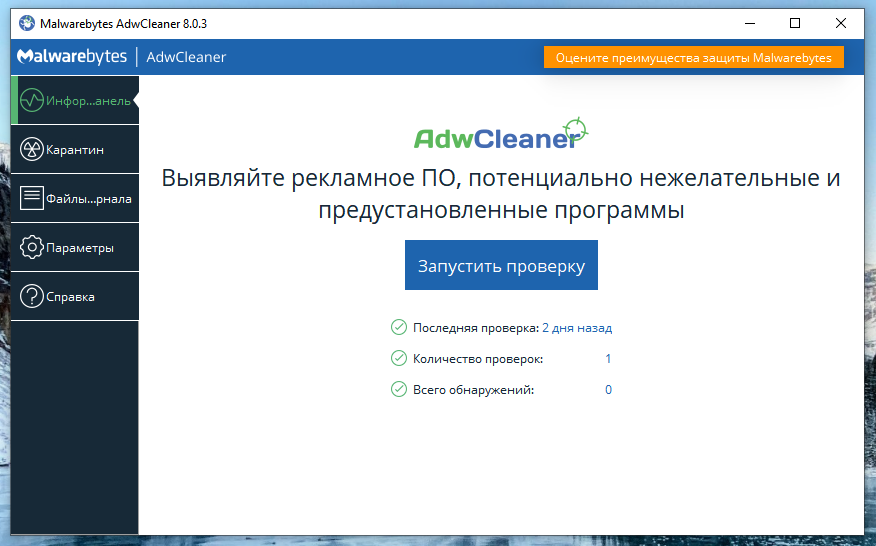Viewport: 876px width, 546px height.
Task: Click the Malwarebytes logo in header
Action: pos(72,57)
